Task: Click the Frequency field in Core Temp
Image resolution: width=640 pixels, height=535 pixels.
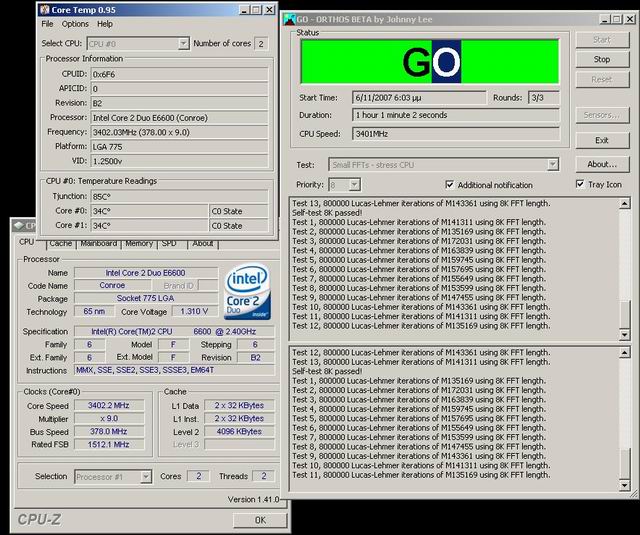Action: click(179, 132)
